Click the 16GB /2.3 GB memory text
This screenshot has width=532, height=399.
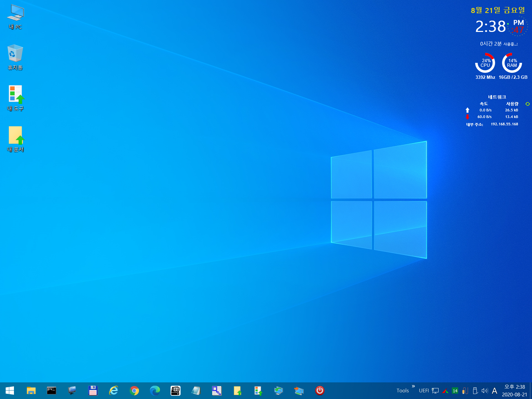[x=513, y=77]
